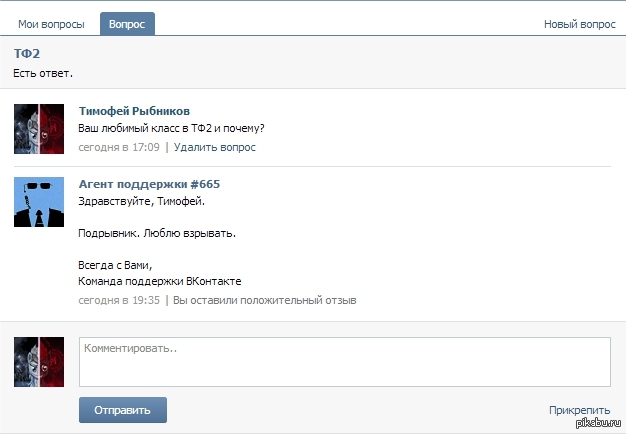The image size is (626, 434).
Task: Click the ТФ2 question title
Action: pos(27,54)
